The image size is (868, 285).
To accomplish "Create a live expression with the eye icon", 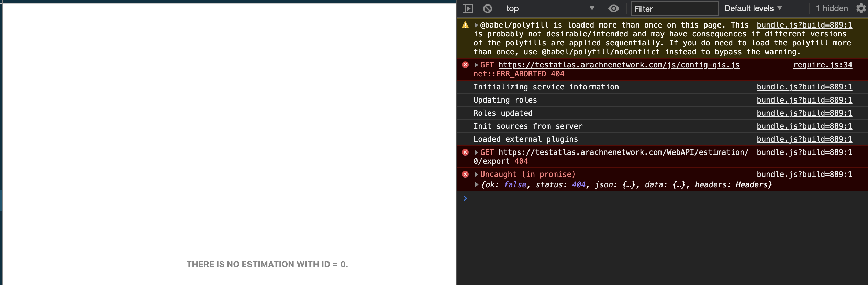I will click(613, 8).
